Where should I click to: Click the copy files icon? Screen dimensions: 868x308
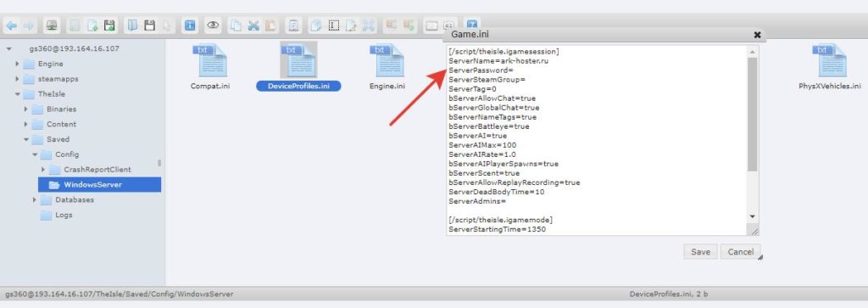(236, 25)
